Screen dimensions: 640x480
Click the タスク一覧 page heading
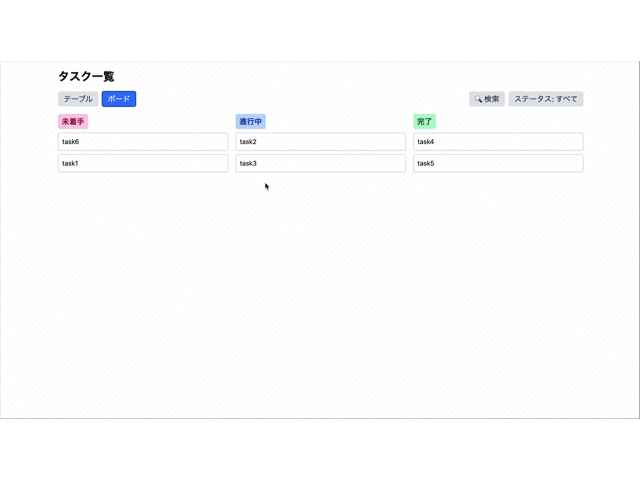point(86,76)
